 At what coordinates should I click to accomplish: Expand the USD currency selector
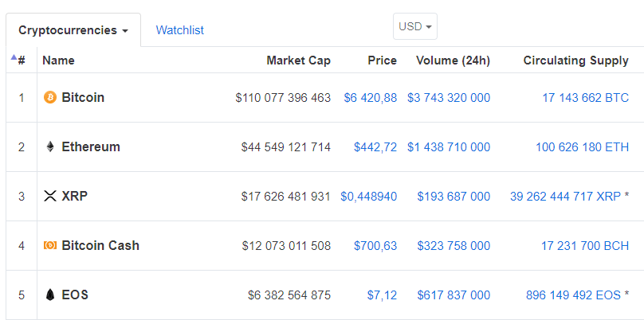click(415, 26)
